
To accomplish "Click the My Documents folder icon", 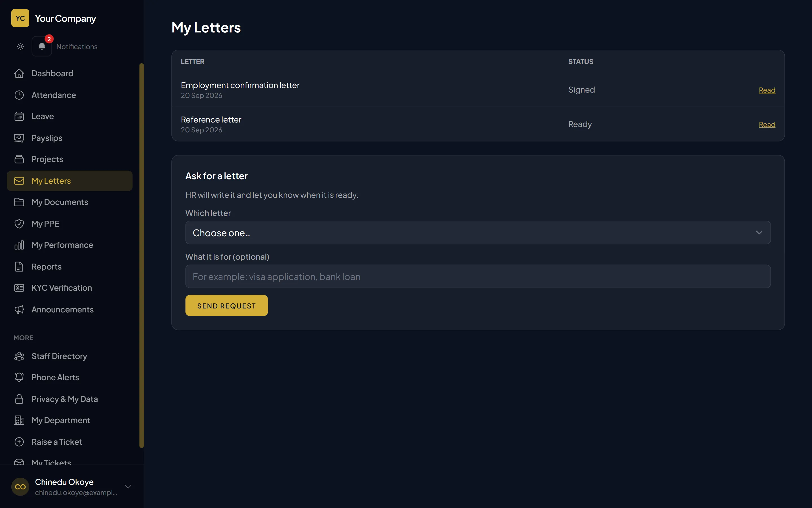I will point(19,202).
